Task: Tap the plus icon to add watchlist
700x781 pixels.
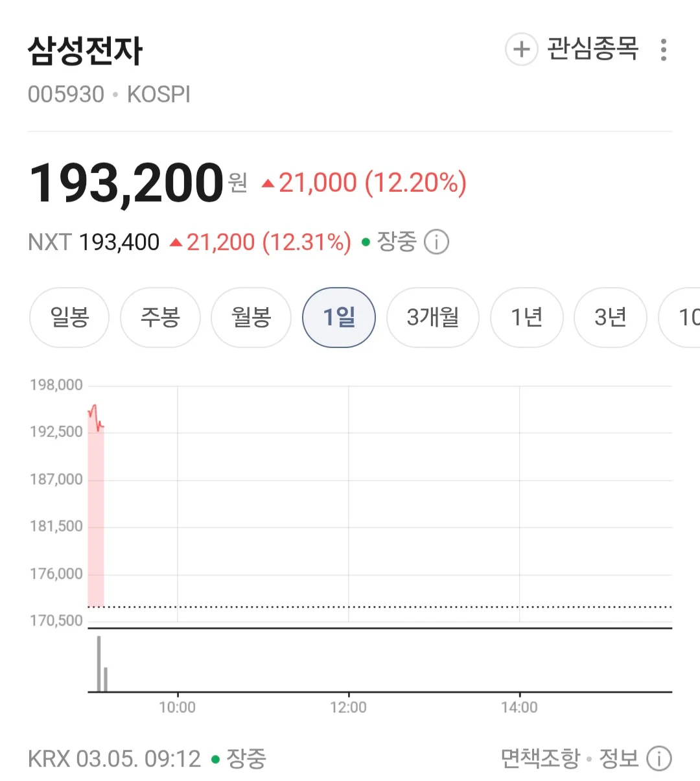Action: click(x=522, y=49)
